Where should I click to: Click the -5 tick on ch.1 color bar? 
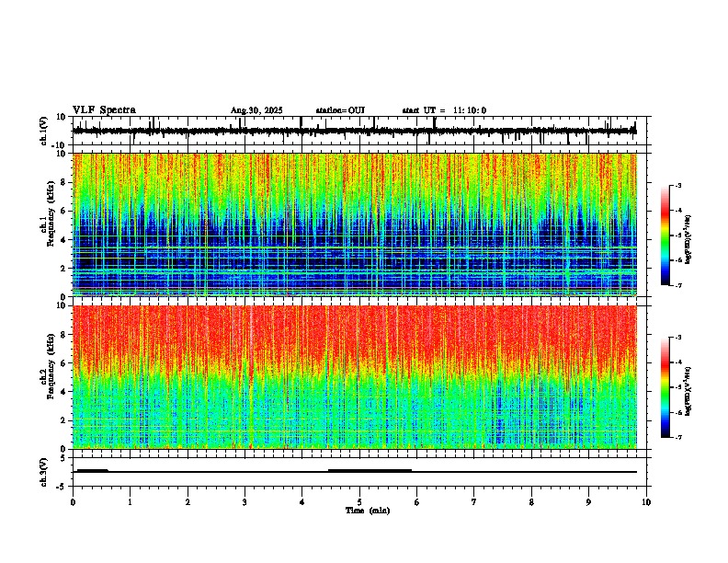(x=677, y=236)
